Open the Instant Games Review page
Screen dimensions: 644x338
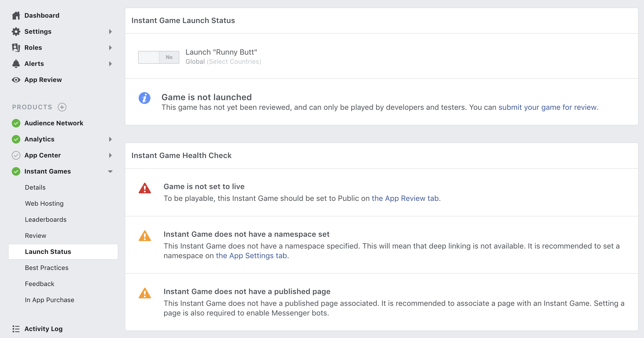[x=36, y=236]
